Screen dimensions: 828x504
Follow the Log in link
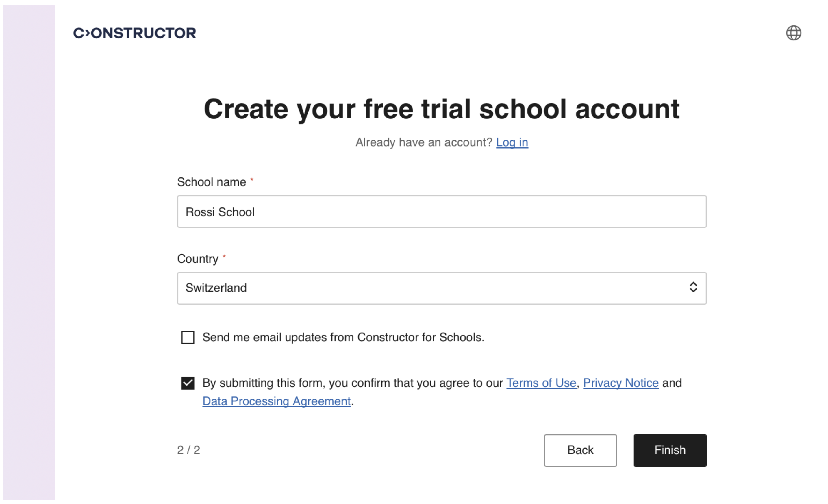pyautogui.click(x=512, y=142)
